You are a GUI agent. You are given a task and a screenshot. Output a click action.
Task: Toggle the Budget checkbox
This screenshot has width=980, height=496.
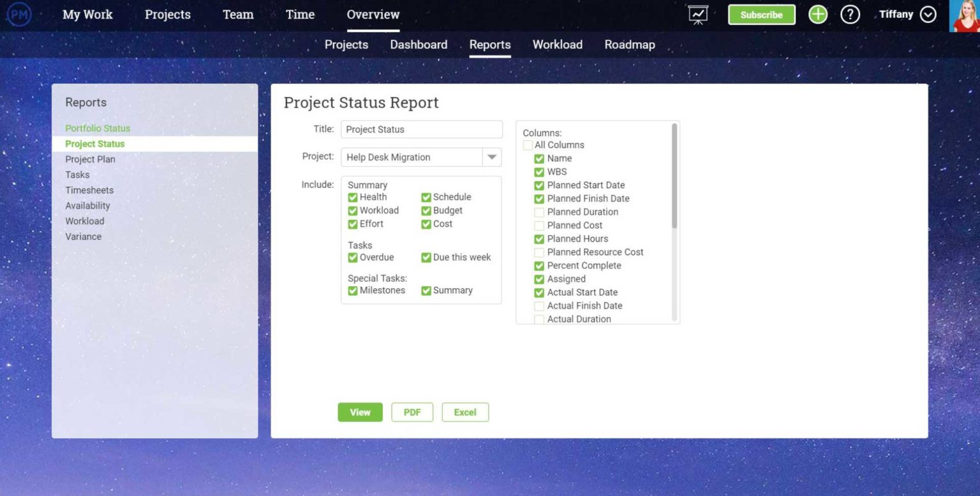[426, 211]
